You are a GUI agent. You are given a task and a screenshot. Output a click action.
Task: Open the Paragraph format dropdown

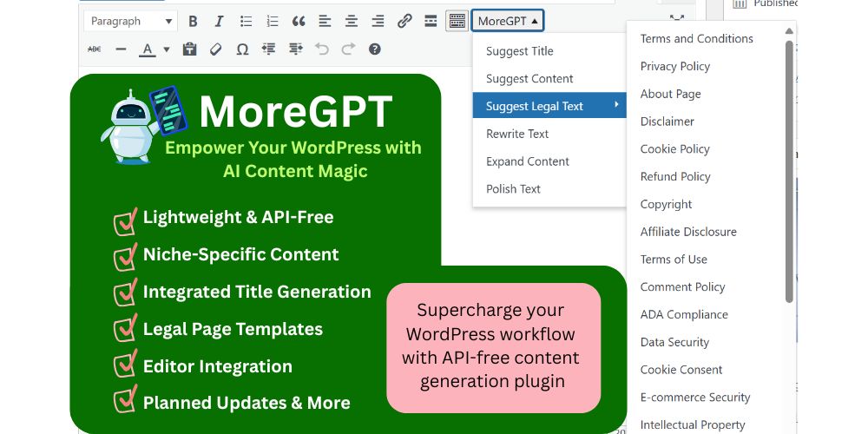coord(131,21)
